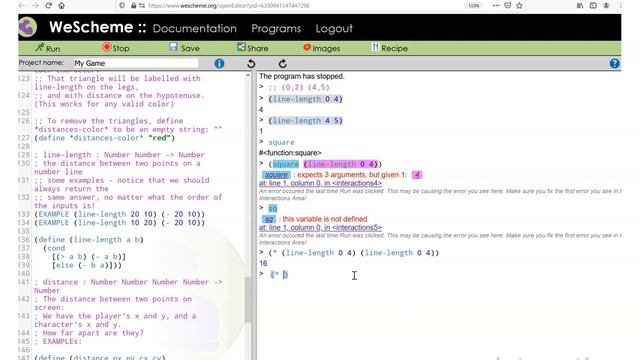Reload the page in the browser
The image size is (640, 360).
coord(49,6)
